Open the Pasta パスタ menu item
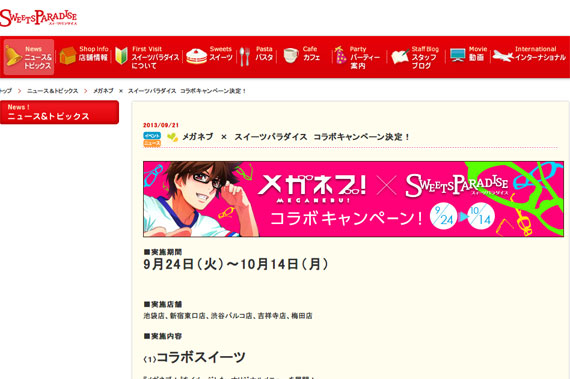This screenshot has height=379, width=570. [256, 56]
